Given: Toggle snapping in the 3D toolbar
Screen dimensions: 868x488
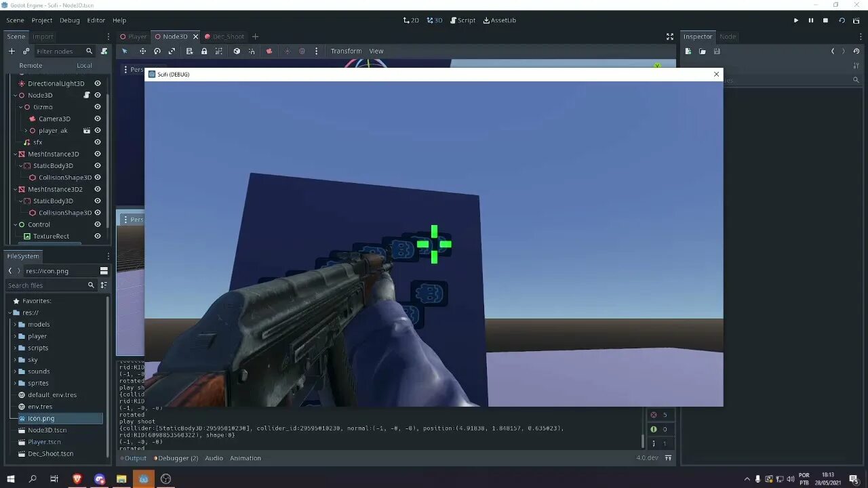Looking at the screenshot, I should [252, 51].
